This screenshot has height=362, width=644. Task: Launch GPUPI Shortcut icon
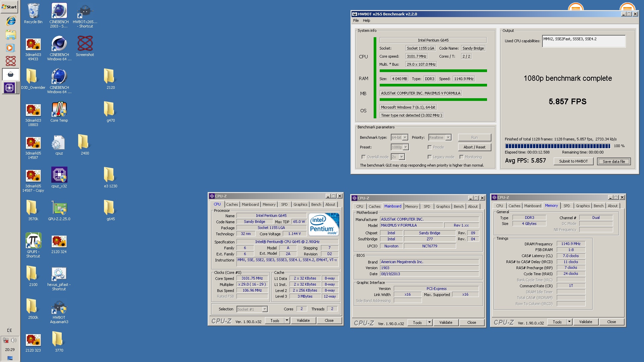pyautogui.click(x=33, y=245)
